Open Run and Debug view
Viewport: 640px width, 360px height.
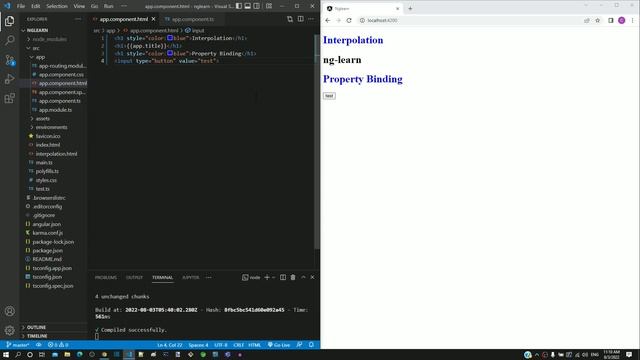click(9, 79)
